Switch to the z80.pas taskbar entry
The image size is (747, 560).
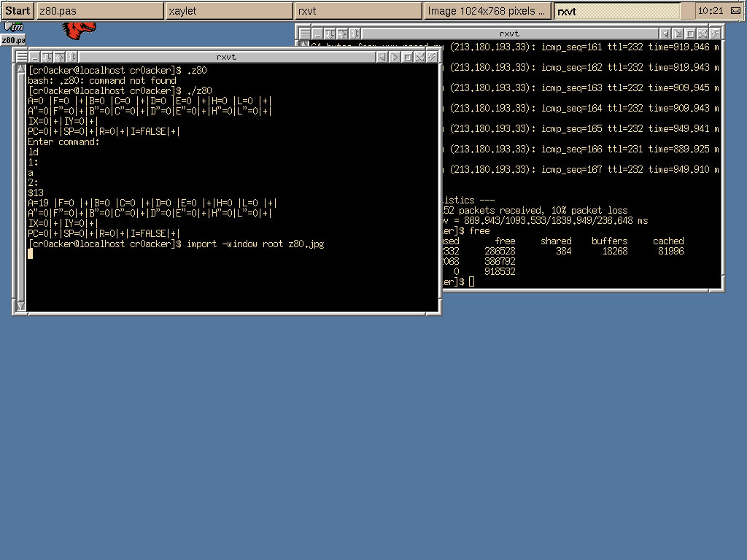point(99,11)
